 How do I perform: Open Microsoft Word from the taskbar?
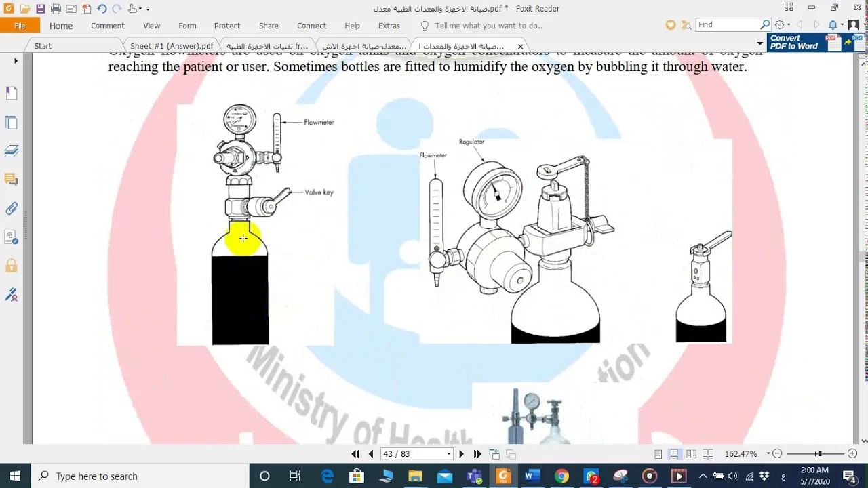[x=532, y=476]
